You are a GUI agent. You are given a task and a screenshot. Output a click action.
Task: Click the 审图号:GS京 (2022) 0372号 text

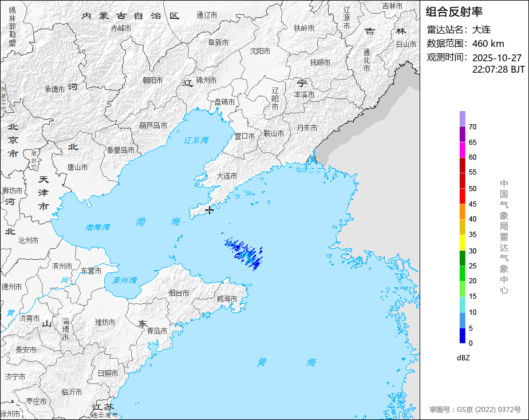[x=475, y=410]
